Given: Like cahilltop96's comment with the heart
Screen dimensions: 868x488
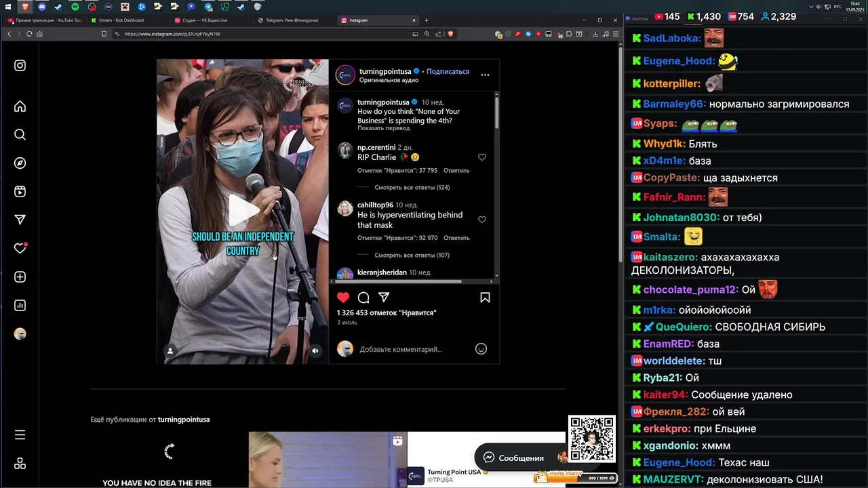Looking at the screenshot, I should tap(482, 220).
